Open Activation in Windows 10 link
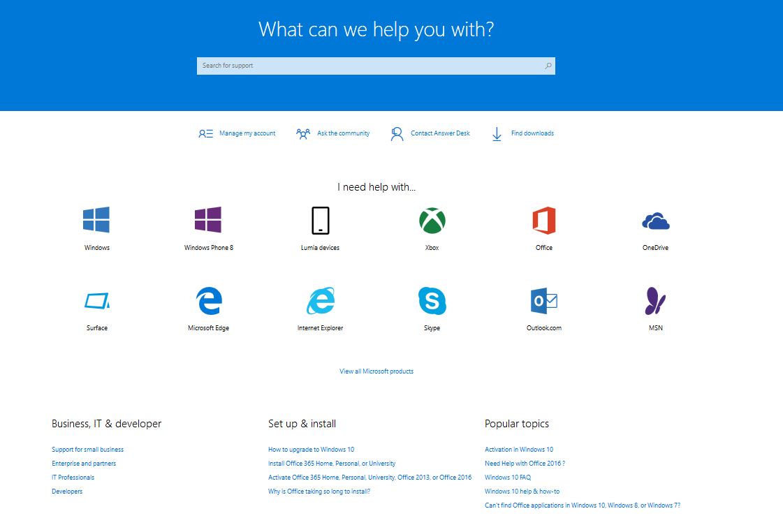The image size is (783, 532). 519,450
